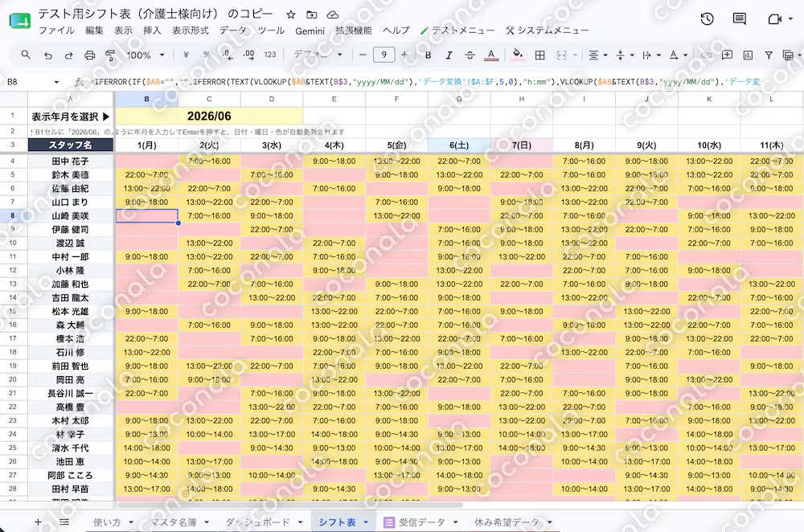Screen dimensions: 804x532
Task: Open the ツール menu
Action: (271, 31)
